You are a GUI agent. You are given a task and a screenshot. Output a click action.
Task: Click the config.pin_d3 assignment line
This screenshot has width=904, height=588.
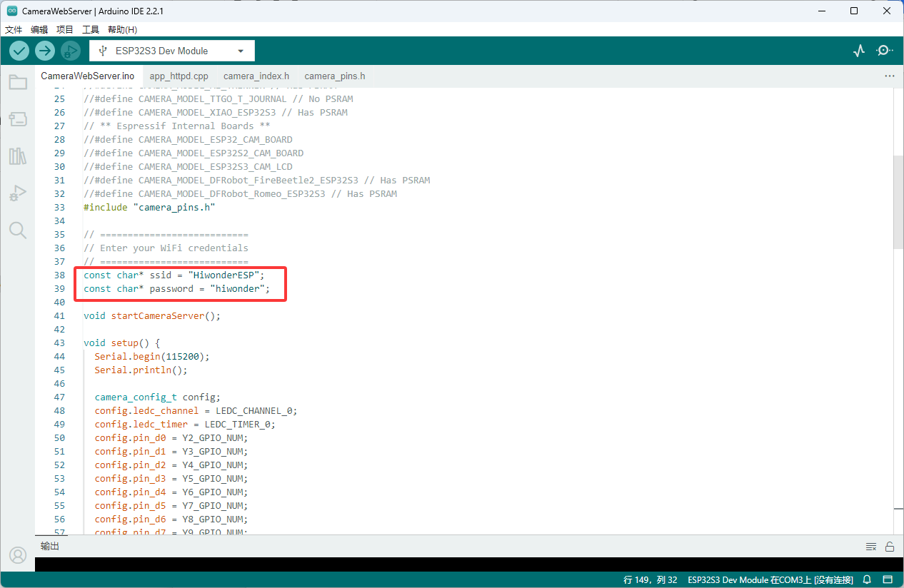tap(171, 478)
